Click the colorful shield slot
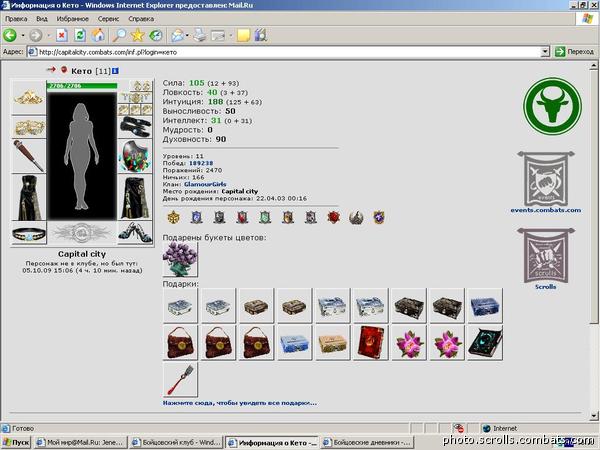The image size is (600, 450). (x=135, y=156)
